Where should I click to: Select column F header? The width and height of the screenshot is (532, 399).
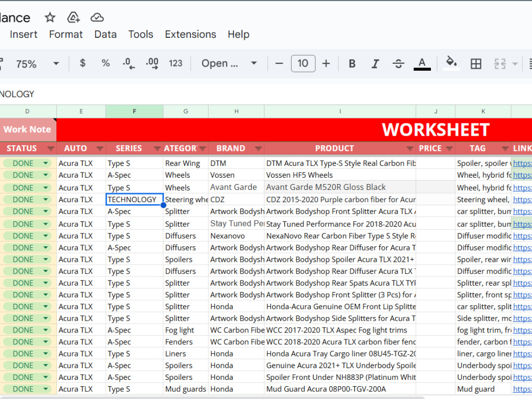click(135, 111)
